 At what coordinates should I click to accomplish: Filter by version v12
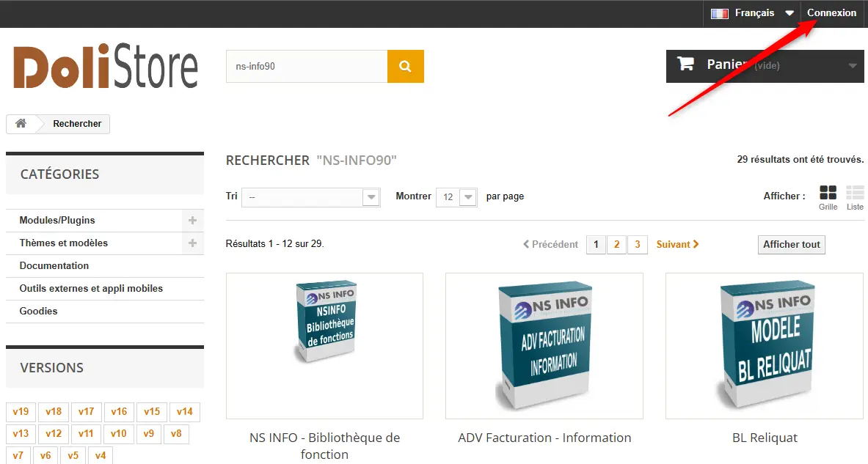pyautogui.click(x=54, y=434)
